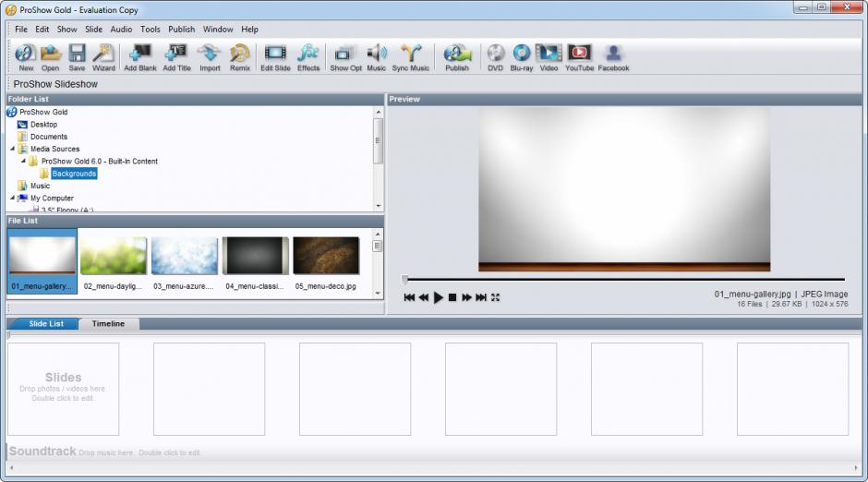
Task: Click File List scroll down arrow
Action: (x=378, y=294)
